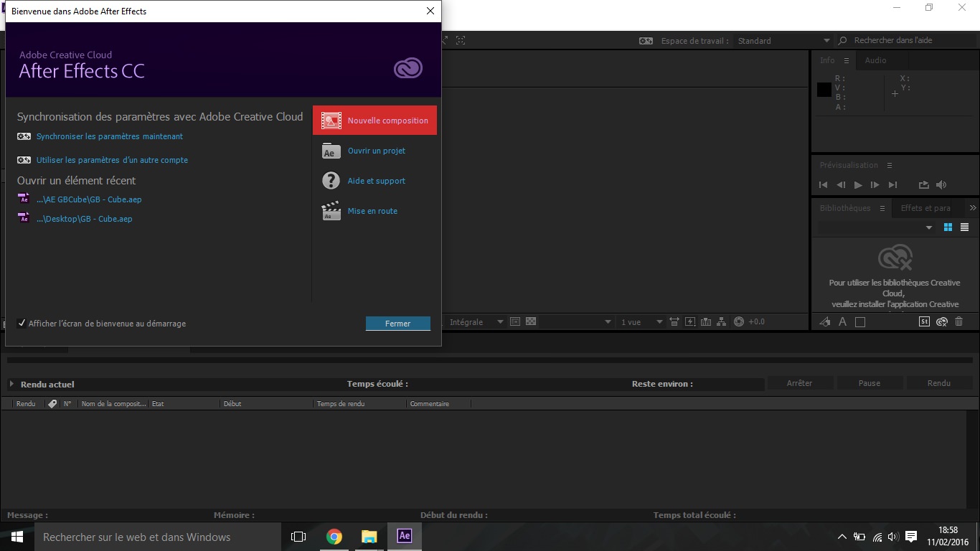This screenshot has height=551, width=980.
Task: Switch to the Effets et para tab
Action: pos(925,208)
